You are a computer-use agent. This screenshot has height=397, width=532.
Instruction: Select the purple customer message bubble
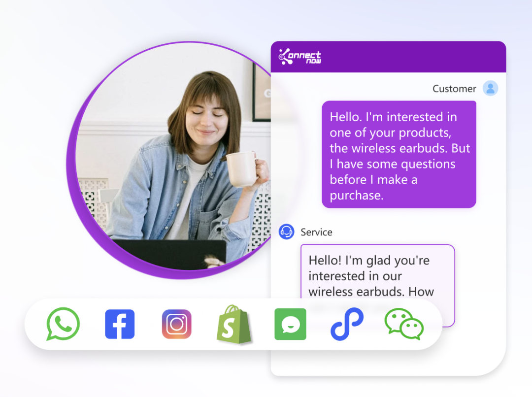point(399,154)
